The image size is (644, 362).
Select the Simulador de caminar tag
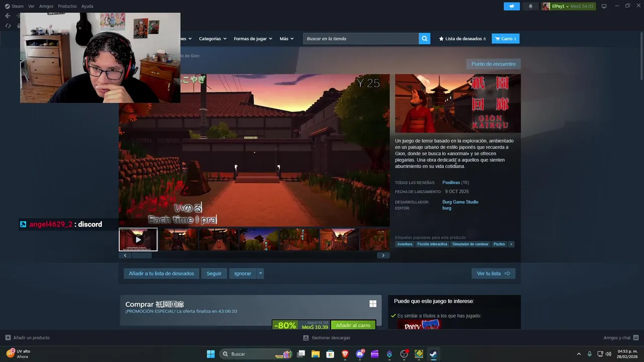point(470,244)
